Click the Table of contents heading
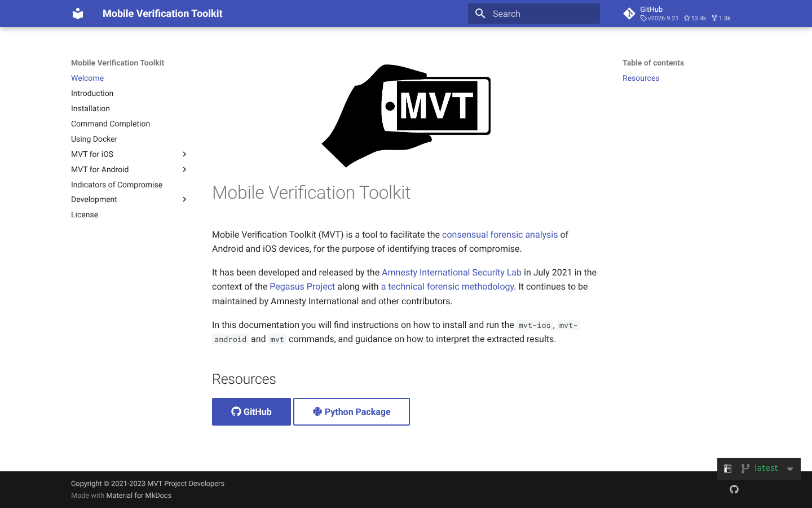The width and height of the screenshot is (812, 508). (653, 63)
